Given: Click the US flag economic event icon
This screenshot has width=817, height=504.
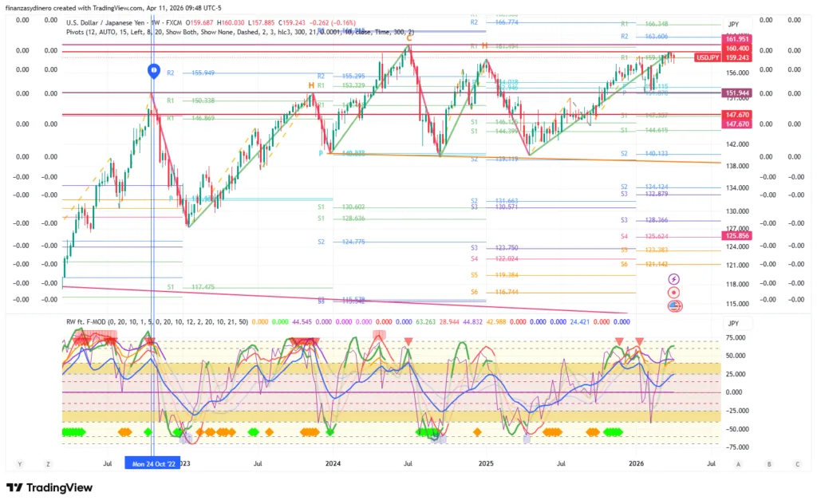Looking at the screenshot, I should (674, 305).
